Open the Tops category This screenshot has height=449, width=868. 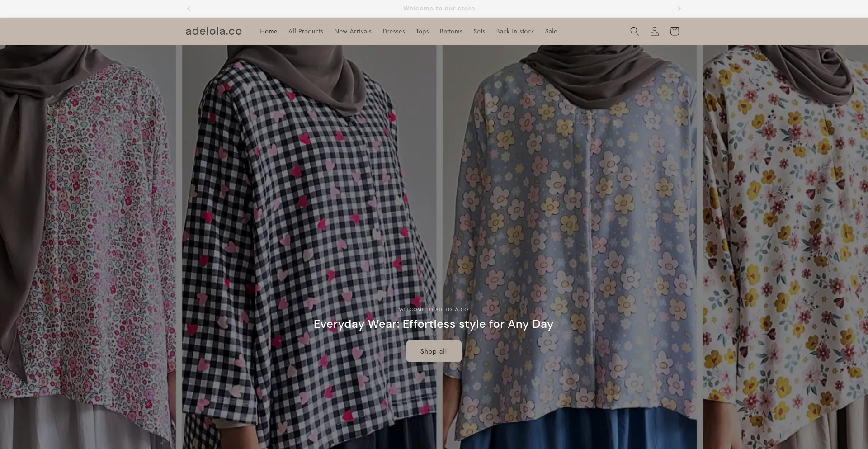(x=422, y=31)
